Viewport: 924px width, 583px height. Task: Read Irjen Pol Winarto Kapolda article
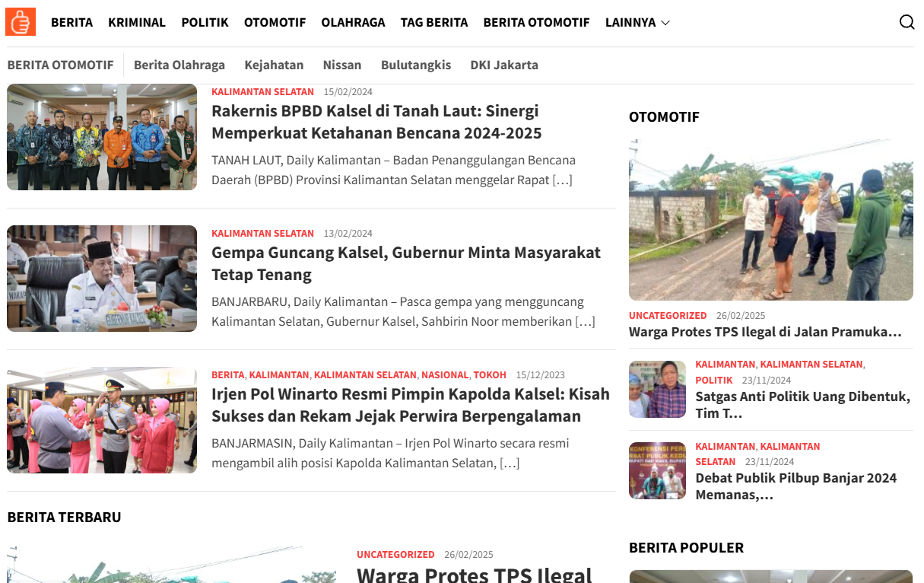pyautogui.click(x=411, y=405)
